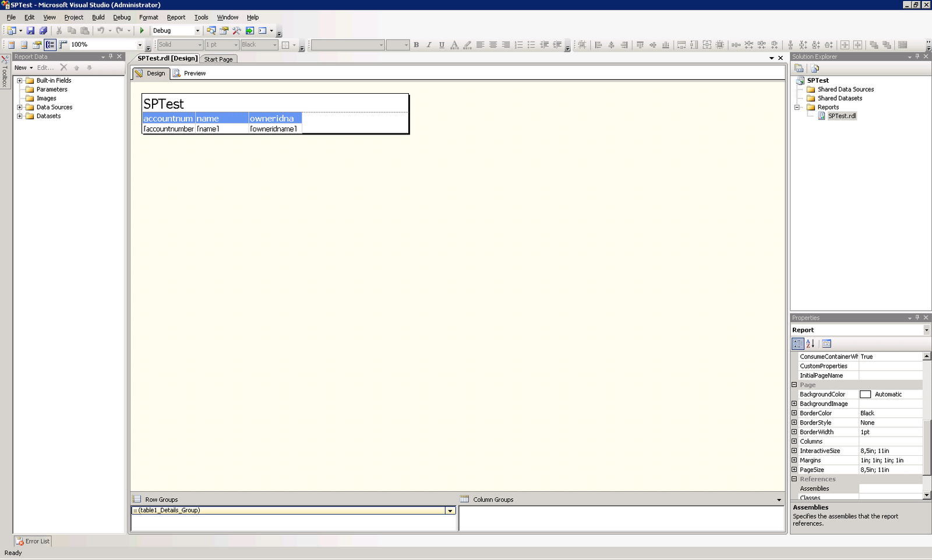Open the Error List panel
The image size is (932, 560).
tap(33, 541)
